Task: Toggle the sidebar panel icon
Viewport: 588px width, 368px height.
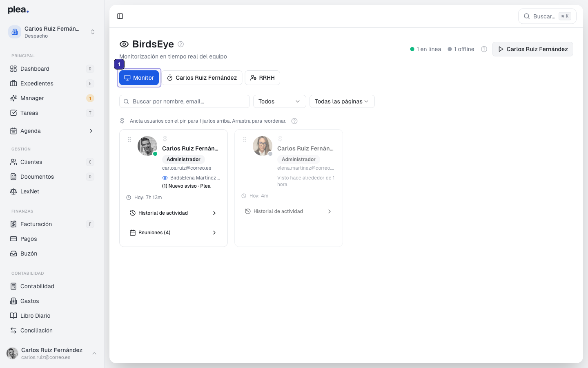Action: (120, 16)
